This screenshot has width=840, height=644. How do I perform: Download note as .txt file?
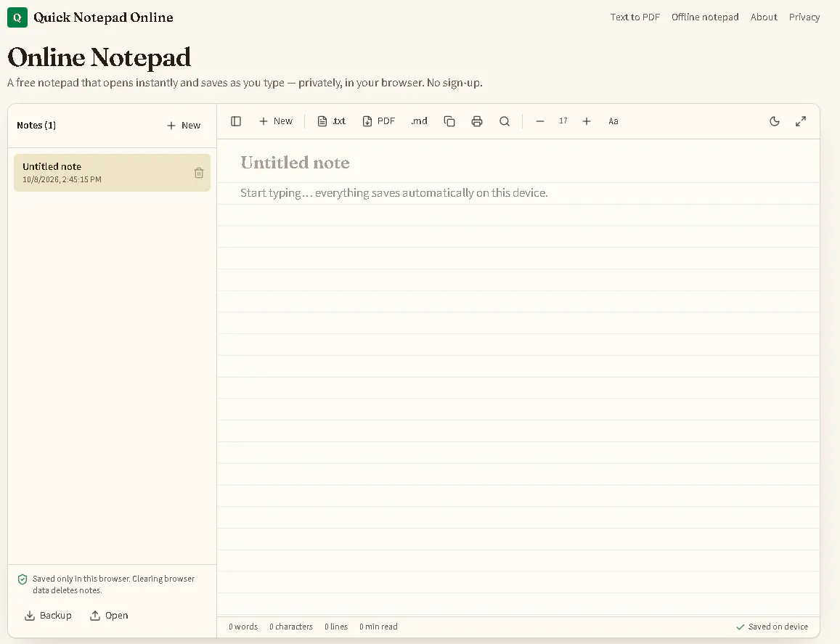tap(332, 121)
